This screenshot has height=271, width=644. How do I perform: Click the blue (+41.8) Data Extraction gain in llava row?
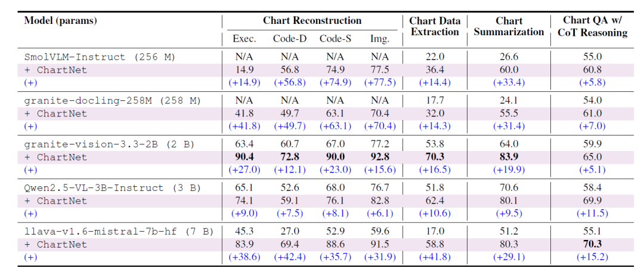pos(435,257)
